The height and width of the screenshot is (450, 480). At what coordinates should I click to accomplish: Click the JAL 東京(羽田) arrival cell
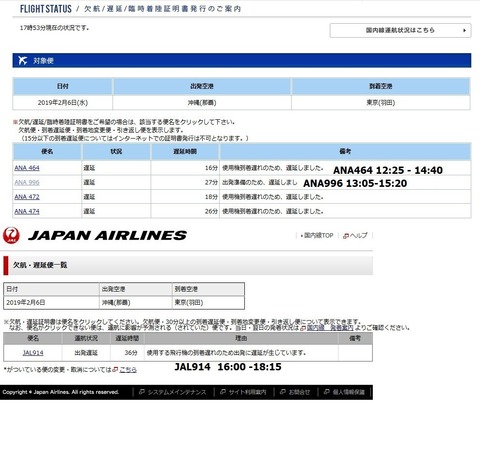pyautogui.click(x=208, y=303)
